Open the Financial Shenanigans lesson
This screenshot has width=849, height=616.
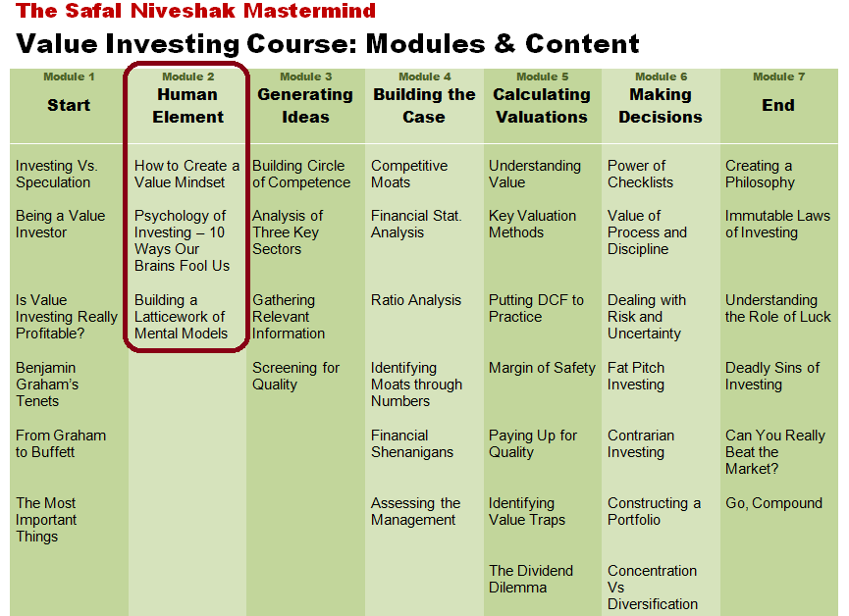[x=412, y=443]
